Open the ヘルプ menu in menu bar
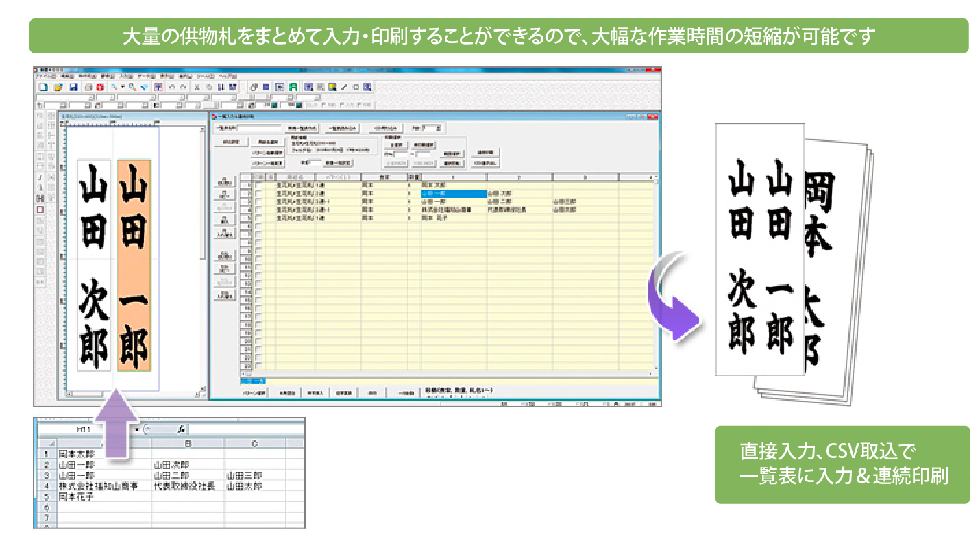The height and width of the screenshot is (554, 980). click(x=228, y=76)
